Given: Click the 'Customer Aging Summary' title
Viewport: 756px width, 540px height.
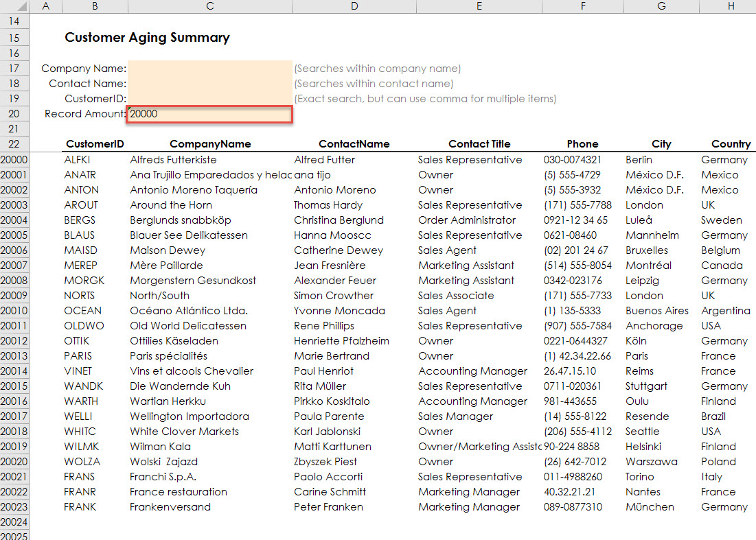Looking at the screenshot, I should 147,38.
